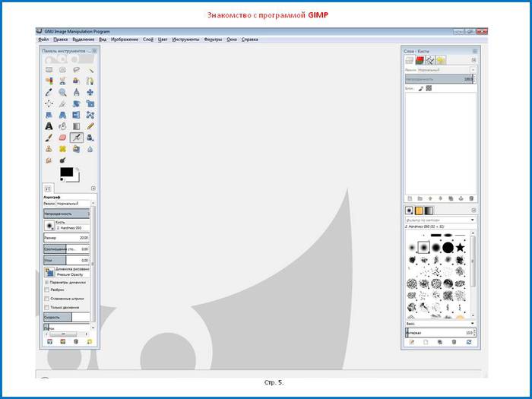
Task: Select the Fuzzy Select magic wand tool
Action: coord(90,70)
